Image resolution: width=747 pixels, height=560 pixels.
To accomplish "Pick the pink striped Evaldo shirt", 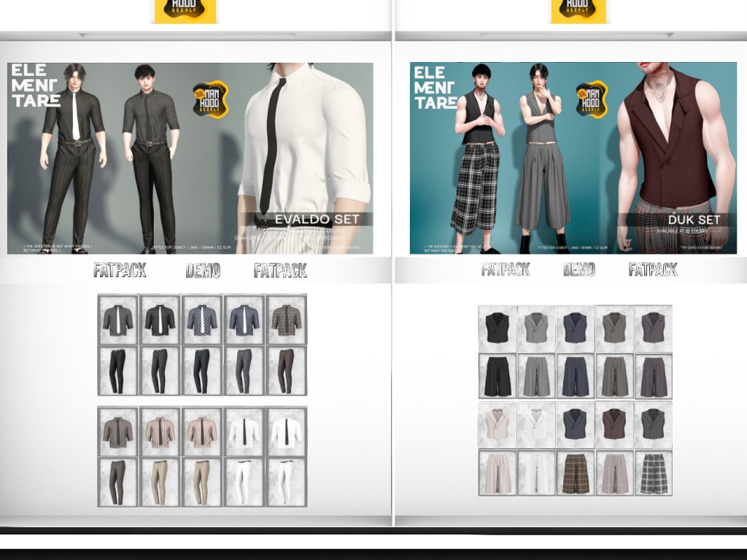I will coord(160,432).
